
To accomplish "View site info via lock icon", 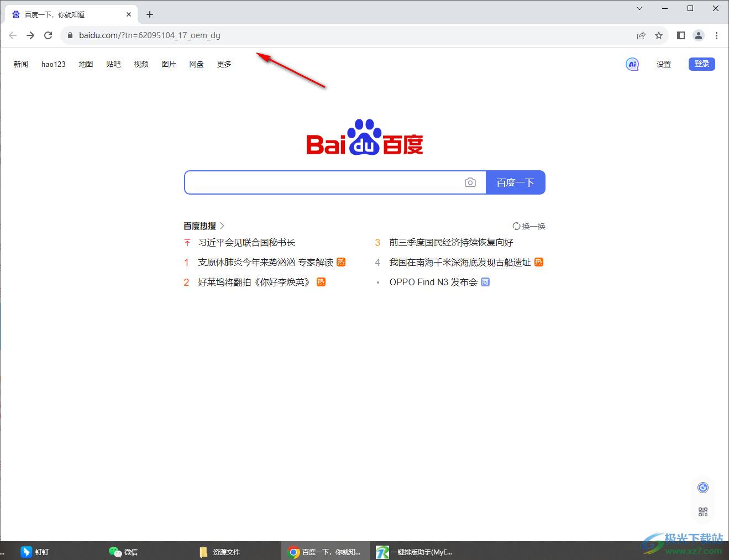I will (70, 35).
